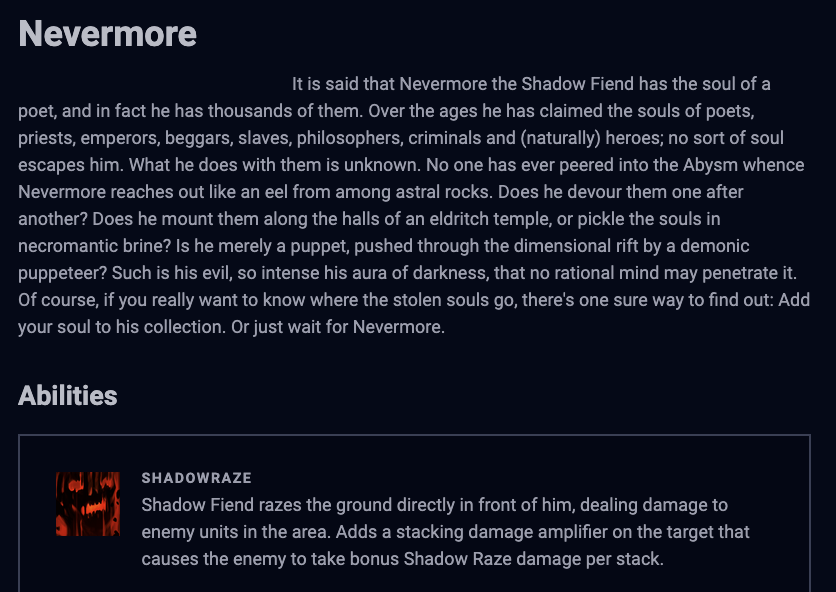
Task: Click "bonus Shadow Raze damage per stack"
Action: pyautogui.click(x=533, y=559)
